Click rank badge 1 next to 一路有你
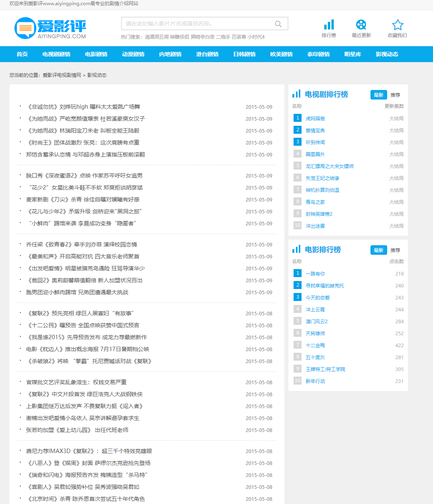The height and width of the screenshot is (504, 433). (298, 273)
